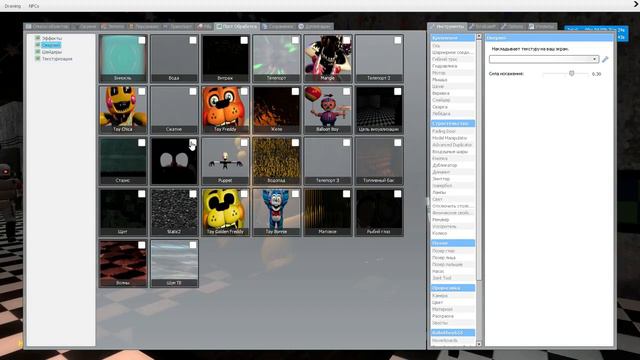Enable the Balloon Boy overlay checkbox

pos(346,91)
